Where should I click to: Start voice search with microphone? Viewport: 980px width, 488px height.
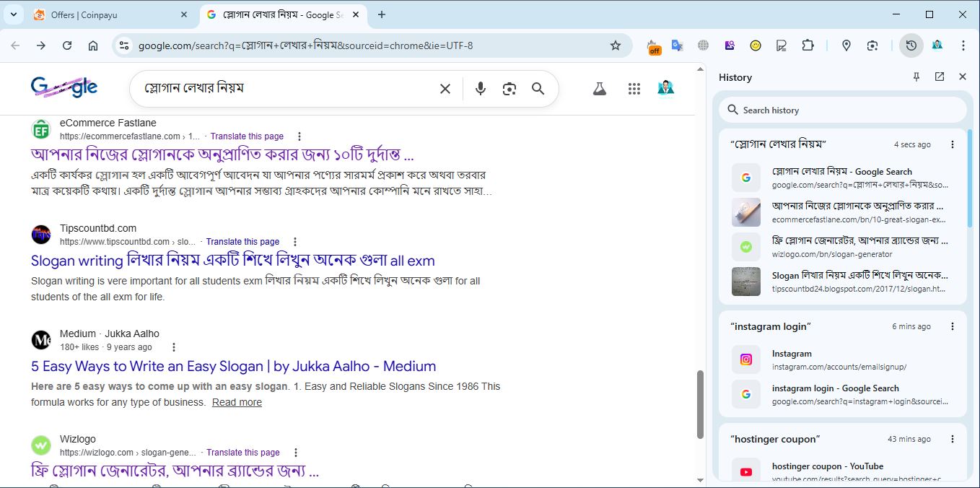(x=481, y=89)
